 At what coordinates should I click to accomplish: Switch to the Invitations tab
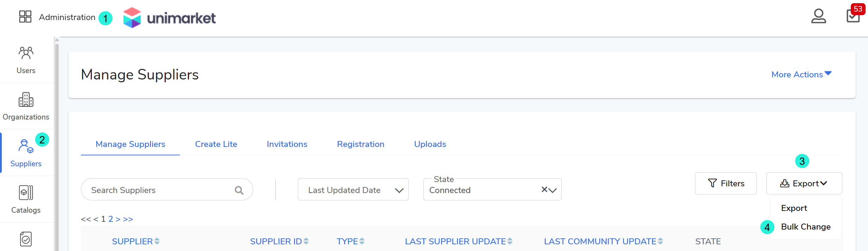click(x=287, y=144)
